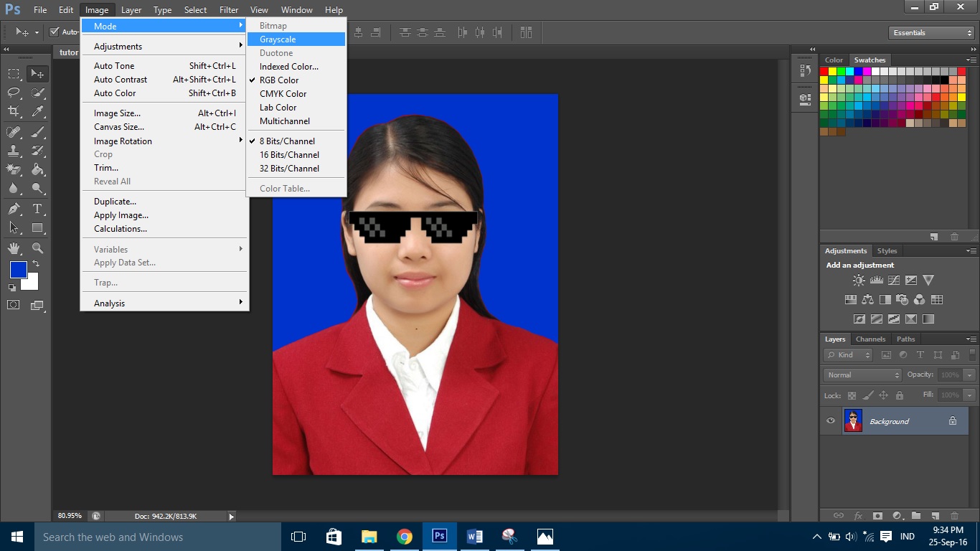Toggle type layer filter in Layers panel
Viewport: 980px width, 551px height.
[x=920, y=355]
